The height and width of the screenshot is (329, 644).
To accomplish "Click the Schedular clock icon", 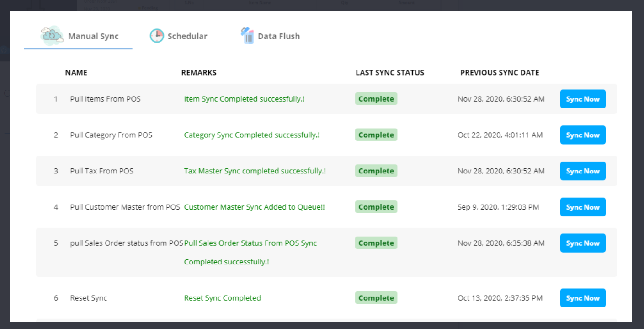I will coord(157,36).
